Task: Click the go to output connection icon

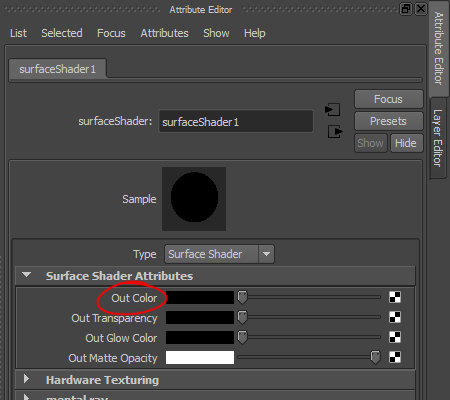Action: pos(335,131)
